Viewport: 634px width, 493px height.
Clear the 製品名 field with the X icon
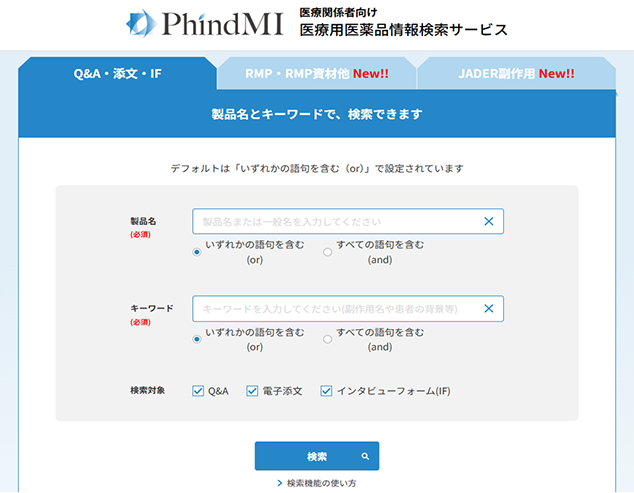tap(489, 221)
